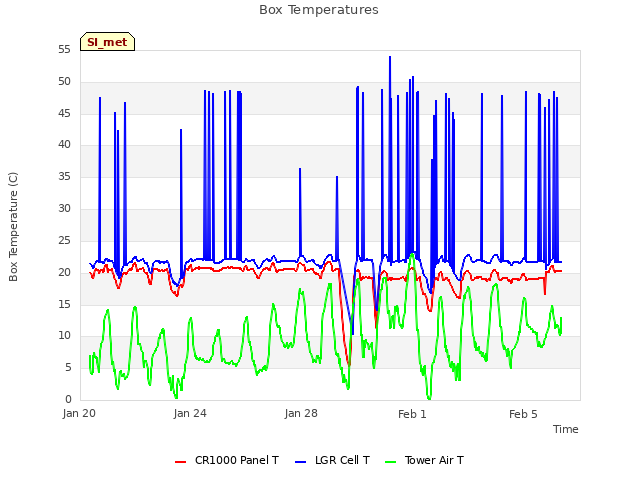Click the 35 y-axis tick label
640x480 pixels.
[x=64, y=177]
